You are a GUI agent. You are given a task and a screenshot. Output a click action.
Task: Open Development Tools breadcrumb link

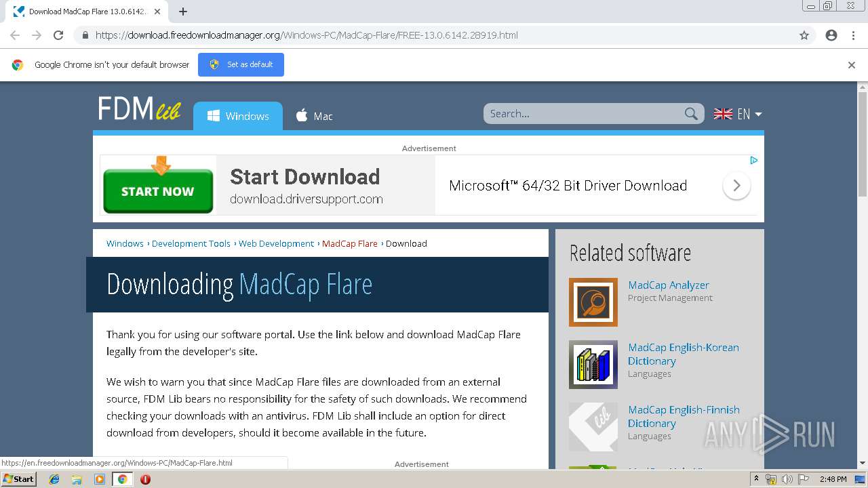click(x=191, y=243)
